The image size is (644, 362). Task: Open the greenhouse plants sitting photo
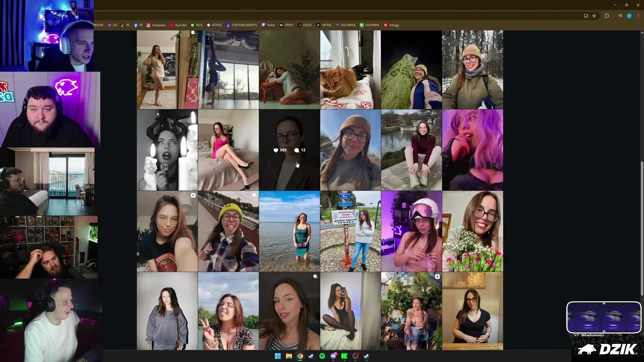[411, 311]
